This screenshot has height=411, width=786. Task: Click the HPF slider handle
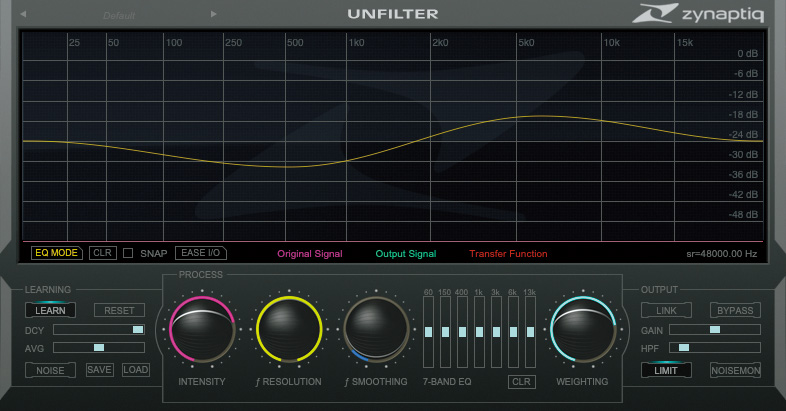tap(684, 347)
